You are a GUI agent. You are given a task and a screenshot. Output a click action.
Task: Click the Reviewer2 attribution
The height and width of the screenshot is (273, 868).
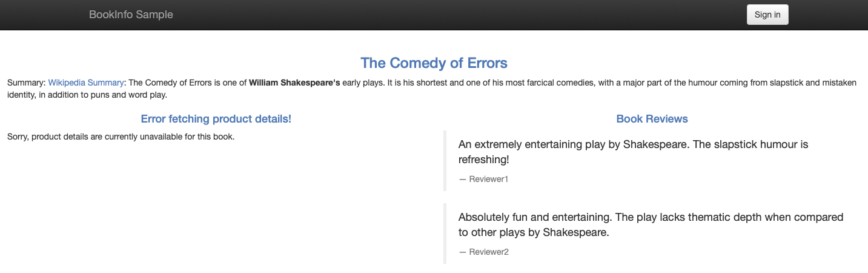[484, 252]
